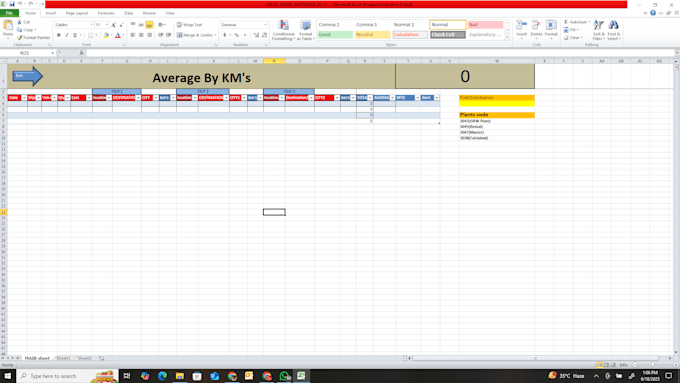Click the Format cells icon
Viewport: 680px width, 383px height.
551,26
